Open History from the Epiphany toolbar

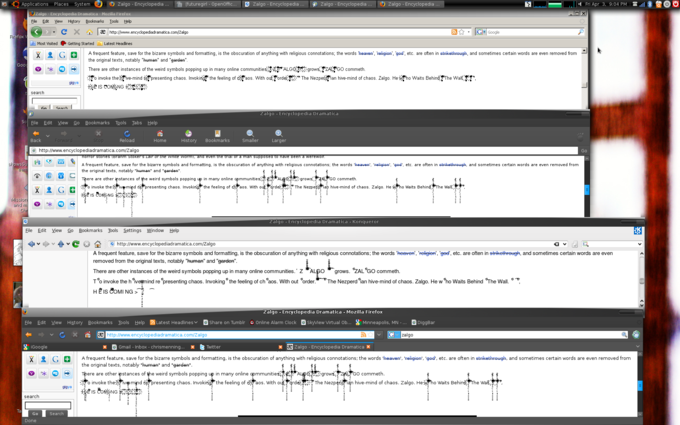(x=189, y=136)
